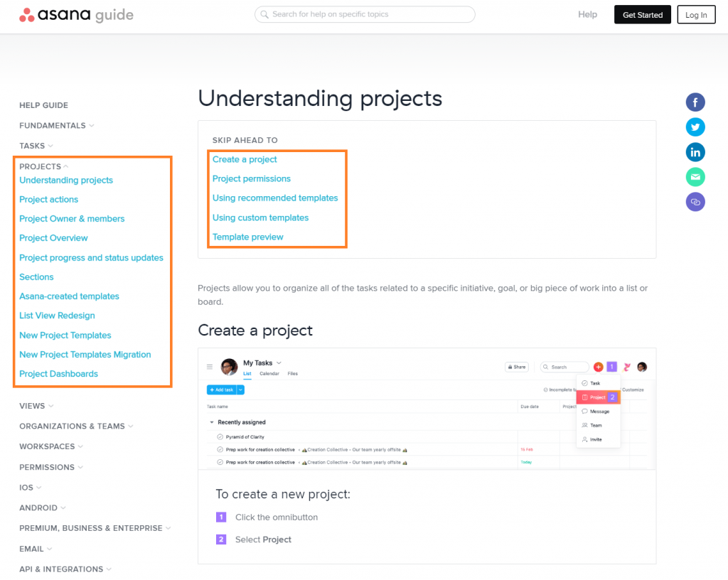The image size is (728, 580).
Task: Click the search magnifier icon
Action: pyautogui.click(x=264, y=14)
